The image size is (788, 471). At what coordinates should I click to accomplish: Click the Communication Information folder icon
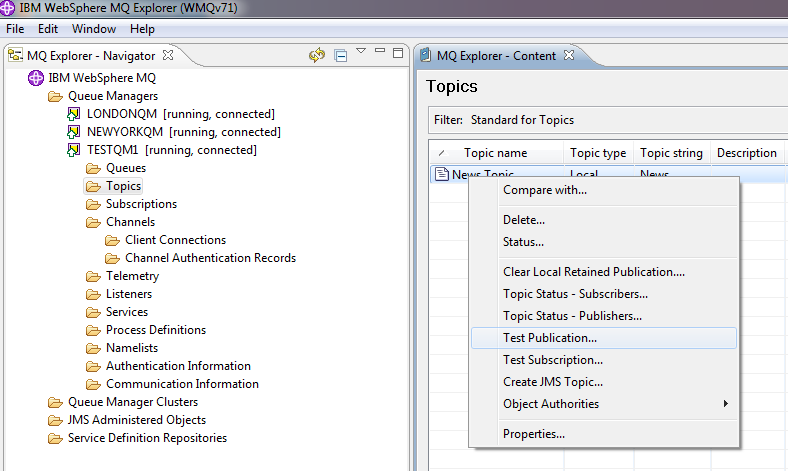tap(93, 385)
